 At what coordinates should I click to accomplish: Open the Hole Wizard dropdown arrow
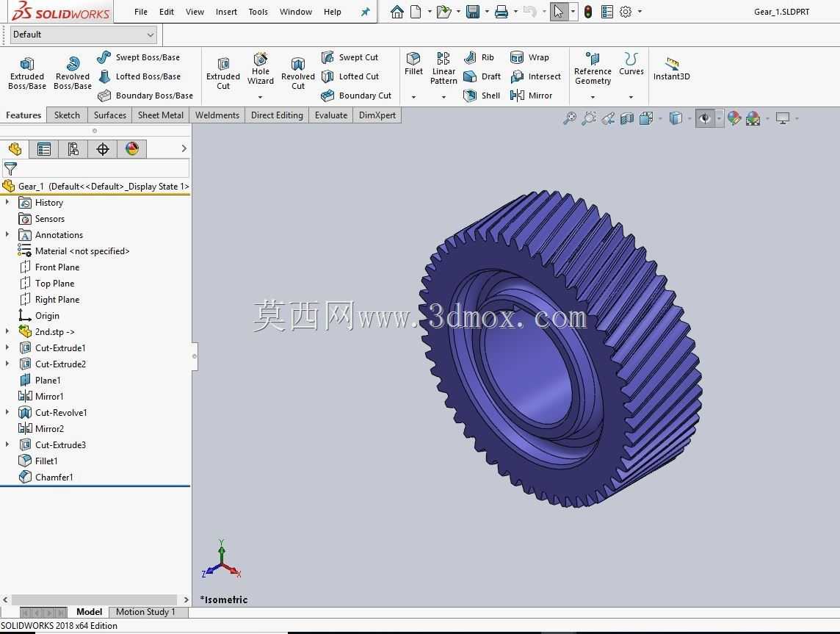[x=261, y=97]
